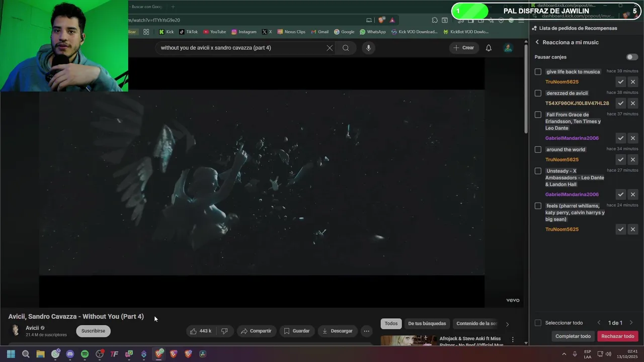The image size is (644, 362).
Task: Reject the 'Unsteady - X Ambassadors' request
Action: 633,195
